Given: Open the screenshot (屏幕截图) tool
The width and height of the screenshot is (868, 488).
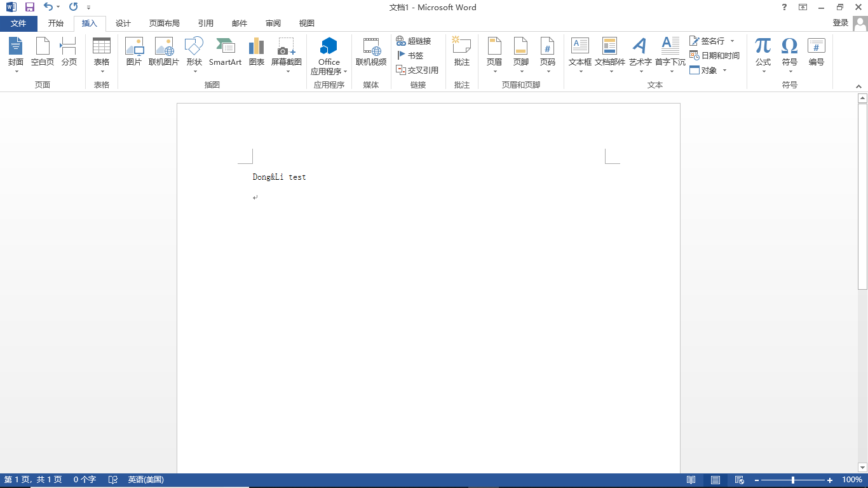Looking at the screenshot, I should click(x=287, y=55).
